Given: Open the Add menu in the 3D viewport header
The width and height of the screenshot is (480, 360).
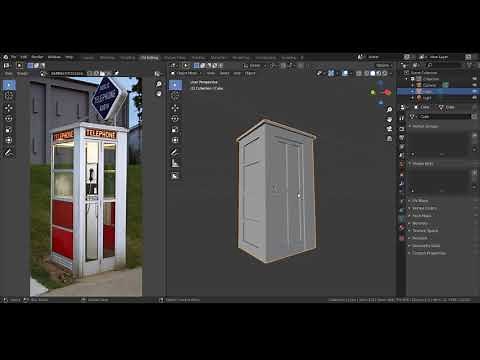Looking at the screenshot, I should [237, 73].
